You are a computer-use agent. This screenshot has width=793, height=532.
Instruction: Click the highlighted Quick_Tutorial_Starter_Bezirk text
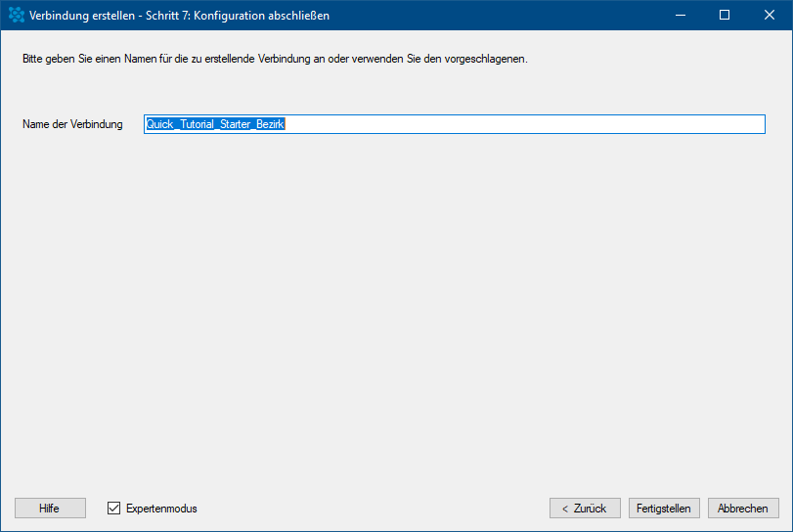[215, 124]
